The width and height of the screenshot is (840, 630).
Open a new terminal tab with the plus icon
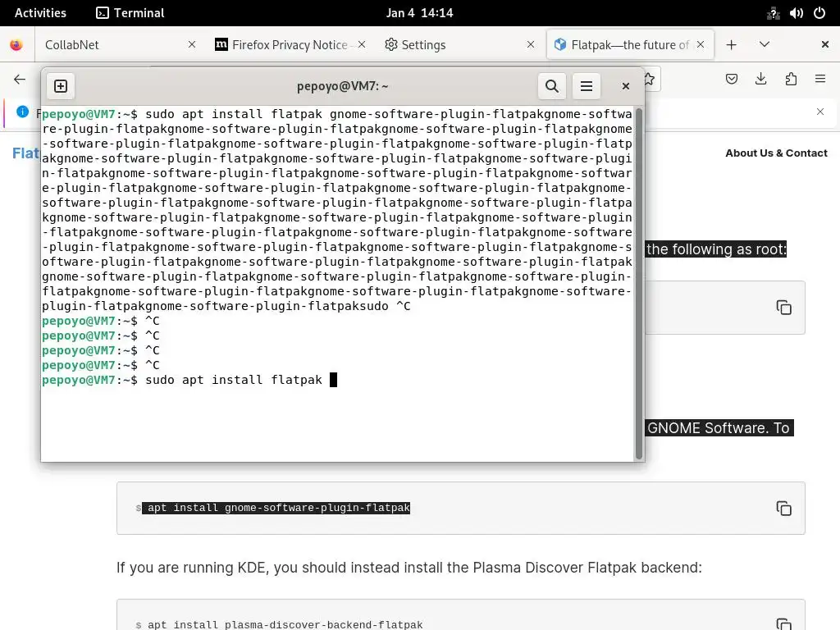tap(61, 86)
